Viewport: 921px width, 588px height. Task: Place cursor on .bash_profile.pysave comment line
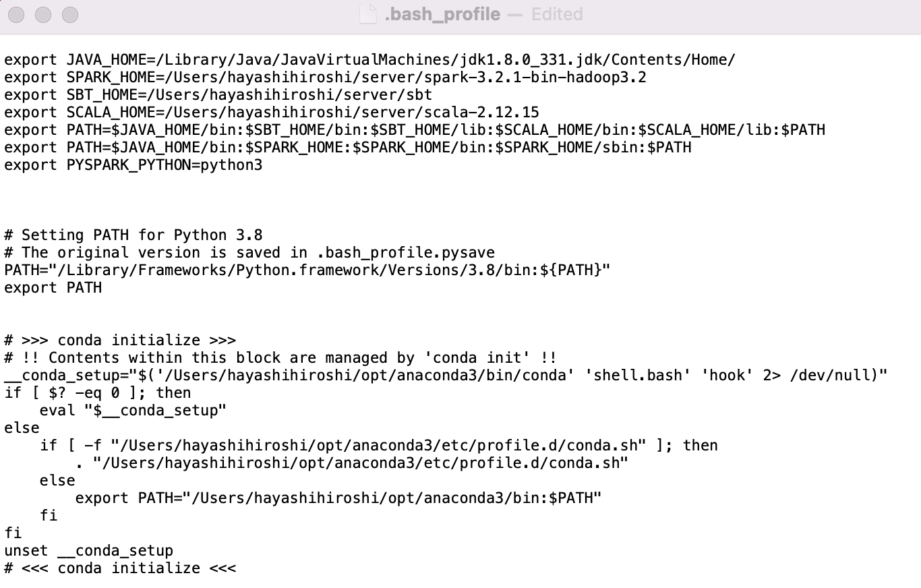pyautogui.click(x=249, y=253)
